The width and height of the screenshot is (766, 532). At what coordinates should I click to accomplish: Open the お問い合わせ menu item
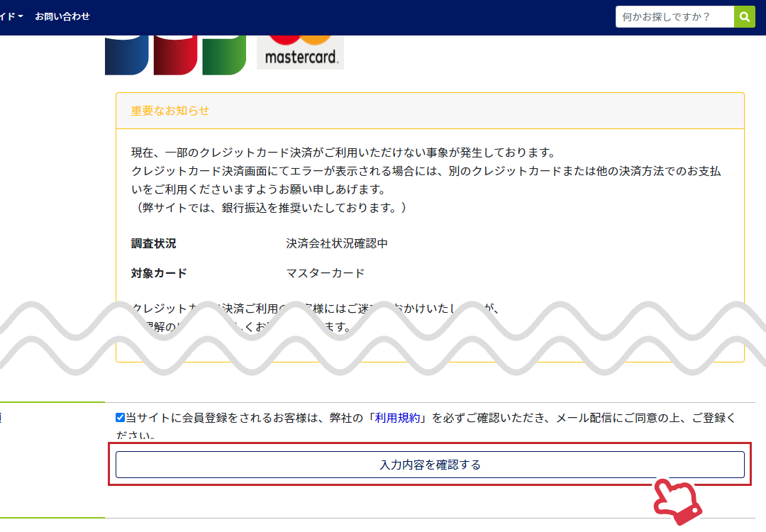(x=62, y=16)
